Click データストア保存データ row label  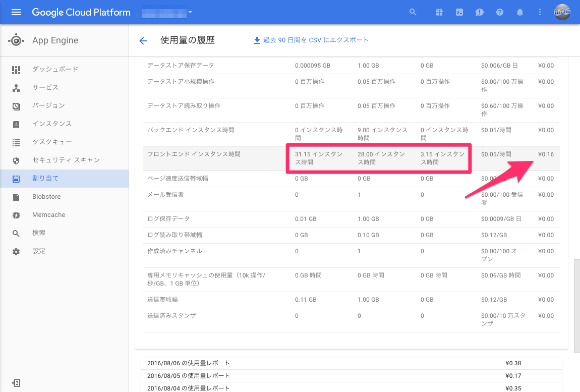pos(181,66)
